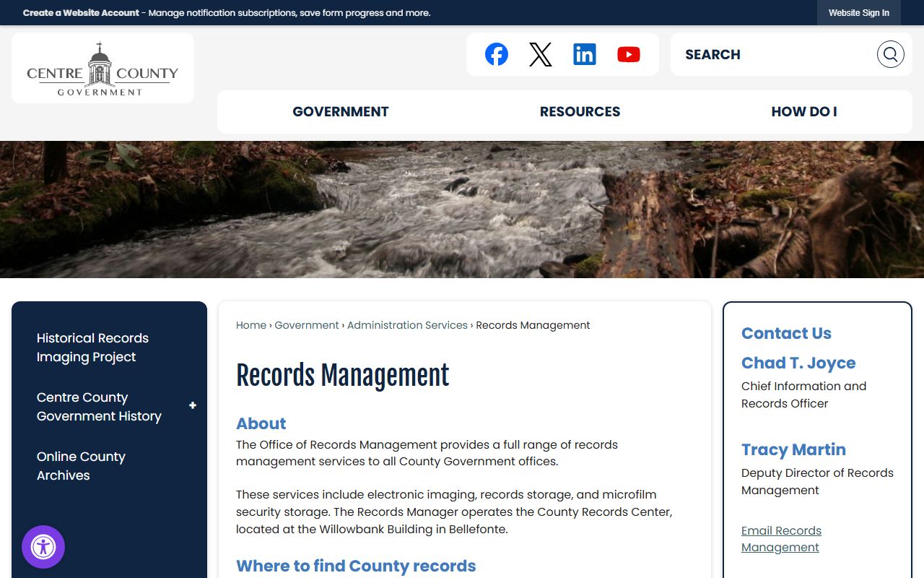Click Records Management breadcrumb text

coord(533,325)
